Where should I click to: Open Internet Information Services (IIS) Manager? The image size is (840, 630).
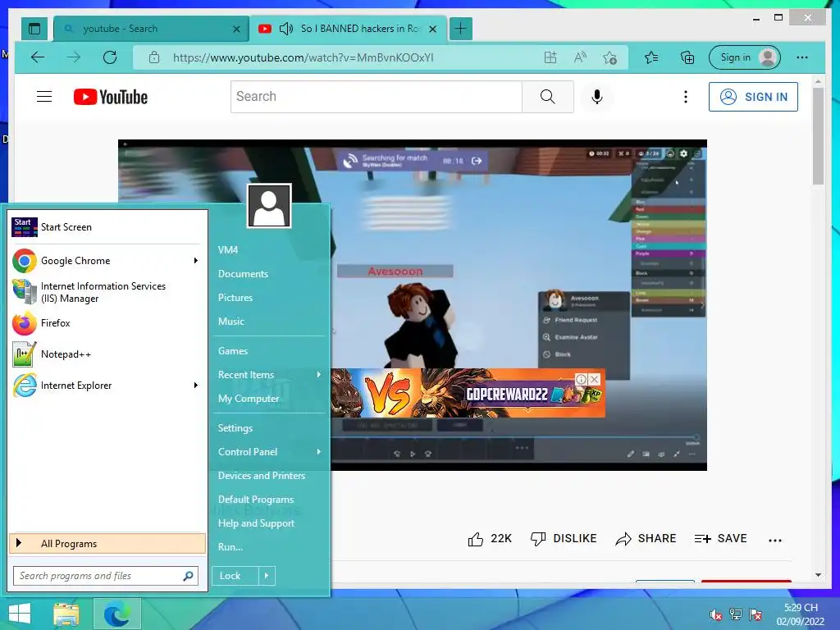pos(107,292)
